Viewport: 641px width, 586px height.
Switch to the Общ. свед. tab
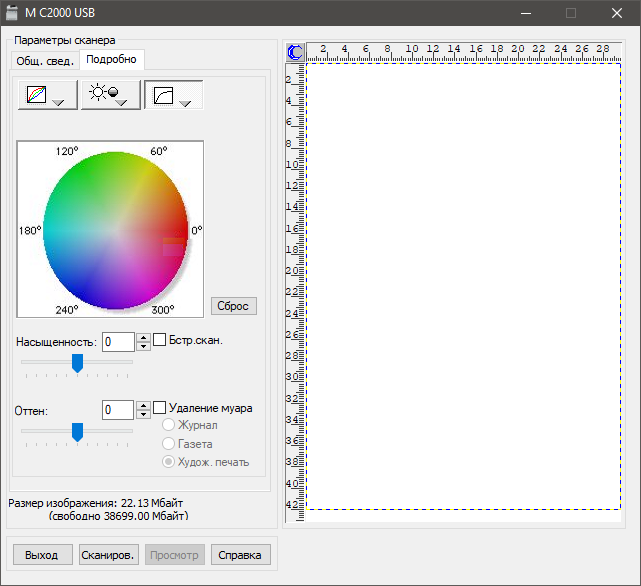click(44, 60)
